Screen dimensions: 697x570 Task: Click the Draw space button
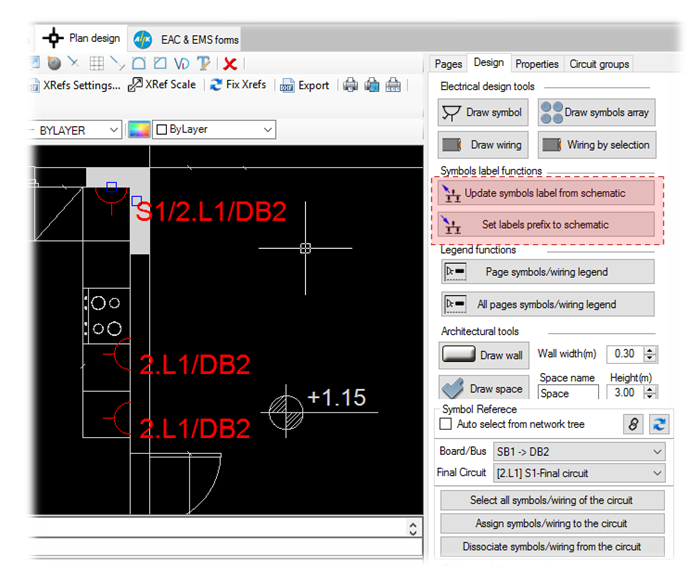[x=484, y=388]
